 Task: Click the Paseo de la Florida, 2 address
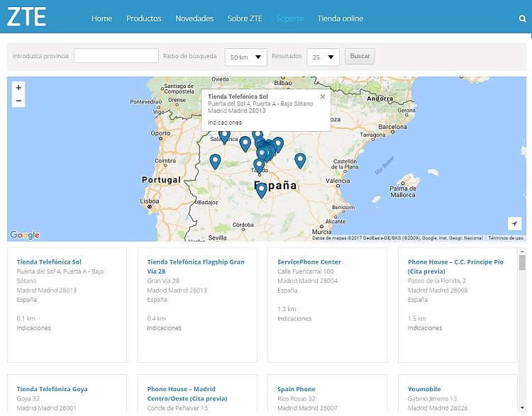(437, 281)
